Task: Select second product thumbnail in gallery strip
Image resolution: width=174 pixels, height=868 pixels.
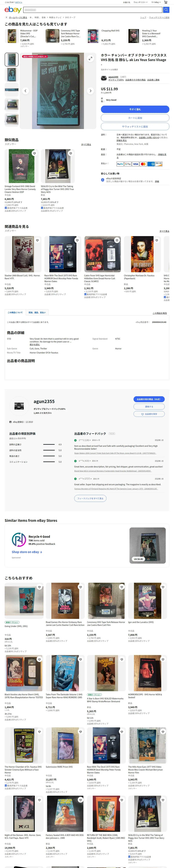Action: 11,75
